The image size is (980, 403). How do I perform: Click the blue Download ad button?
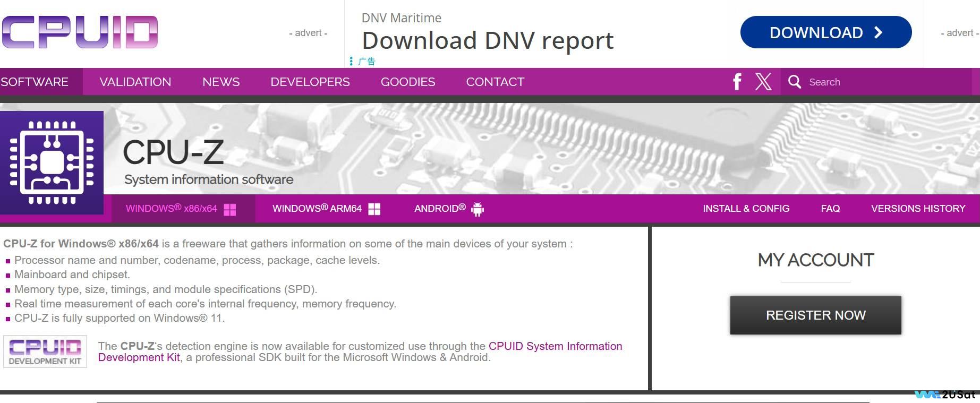click(825, 32)
